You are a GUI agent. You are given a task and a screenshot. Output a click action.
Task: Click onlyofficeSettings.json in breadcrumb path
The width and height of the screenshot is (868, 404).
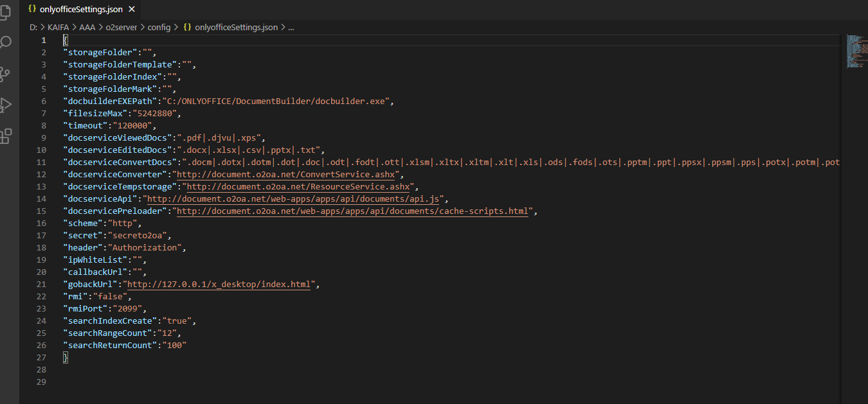[x=236, y=28]
